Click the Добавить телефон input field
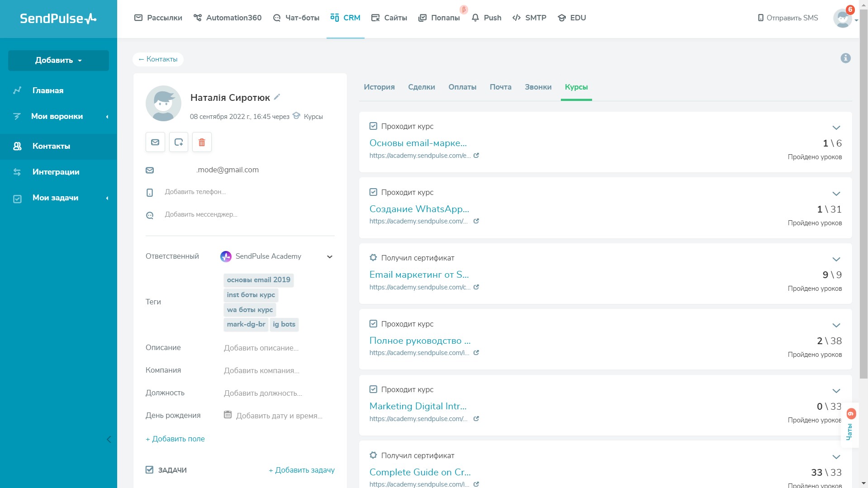The width and height of the screenshot is (868, 488). (195, 192)
